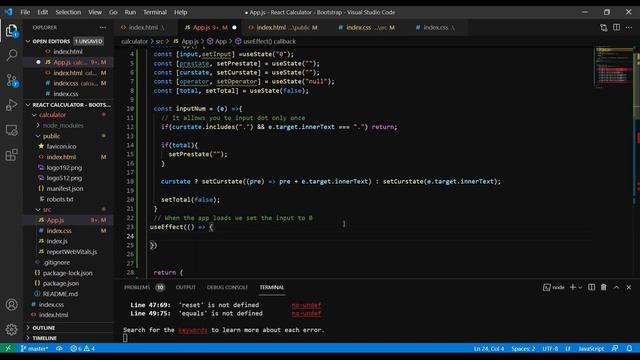Collapse the calculator folder
Screen dimensions: 640x360
click(35, 115)
